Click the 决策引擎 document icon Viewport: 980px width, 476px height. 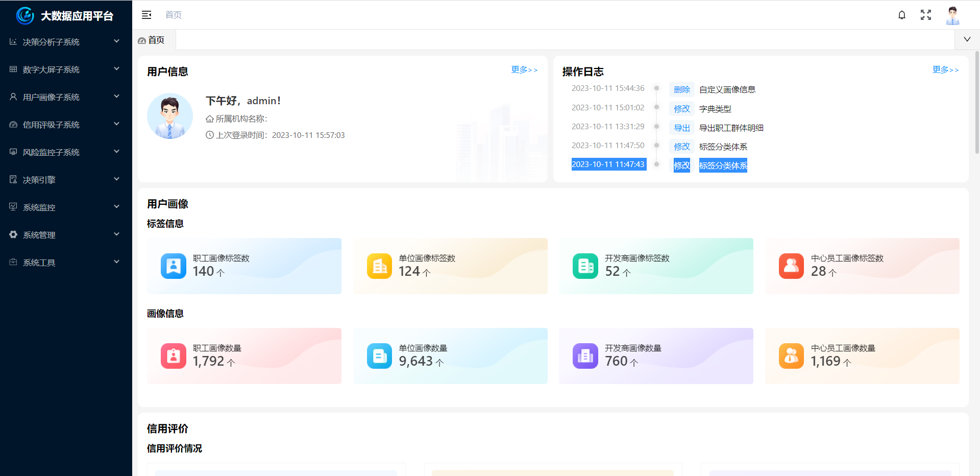pyautogui.click(x=13, y=179)
